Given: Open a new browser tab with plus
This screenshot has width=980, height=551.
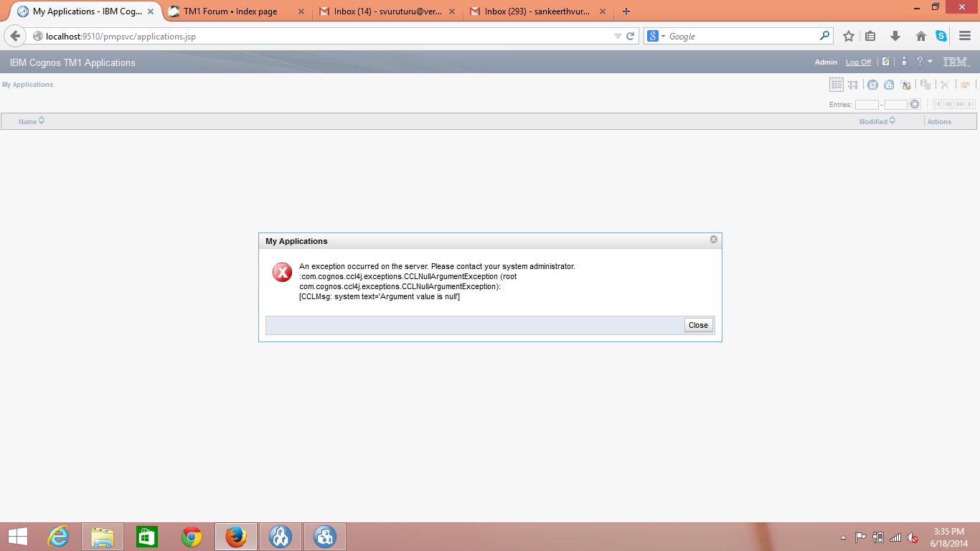Looking at the screenshot, I should [626, 11].
